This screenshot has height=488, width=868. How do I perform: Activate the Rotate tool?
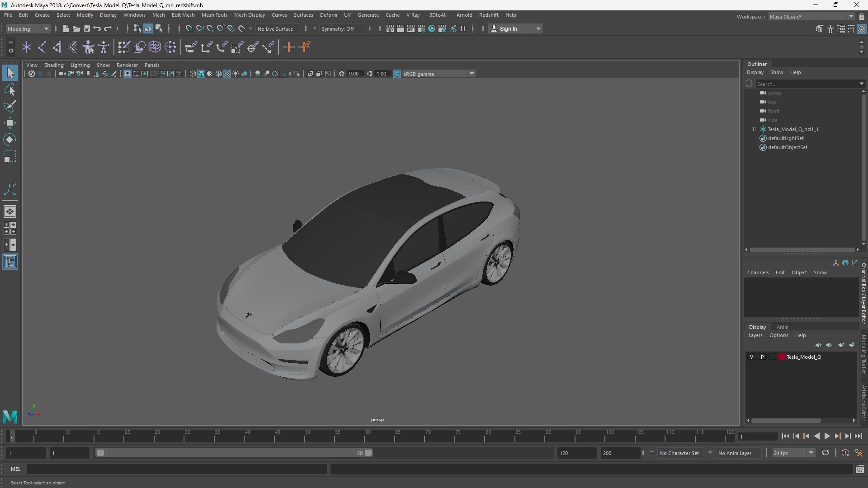10,140
